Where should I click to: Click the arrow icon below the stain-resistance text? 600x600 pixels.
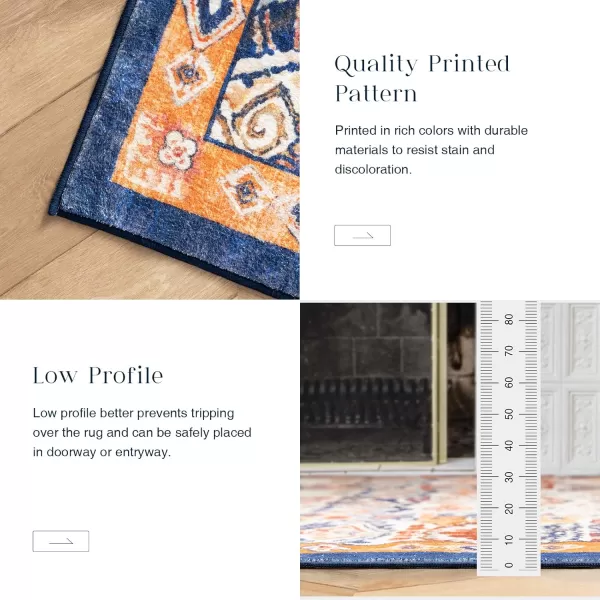point(363,236)
